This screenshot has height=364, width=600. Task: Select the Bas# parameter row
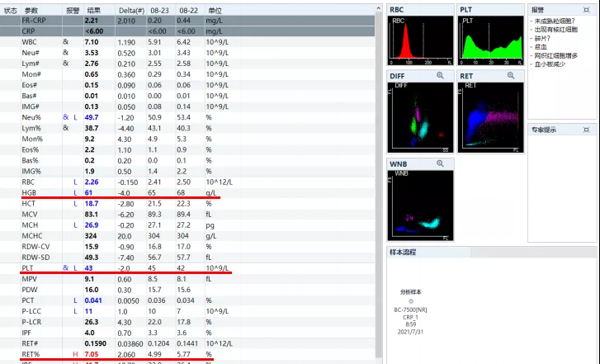tap(187, 96)
